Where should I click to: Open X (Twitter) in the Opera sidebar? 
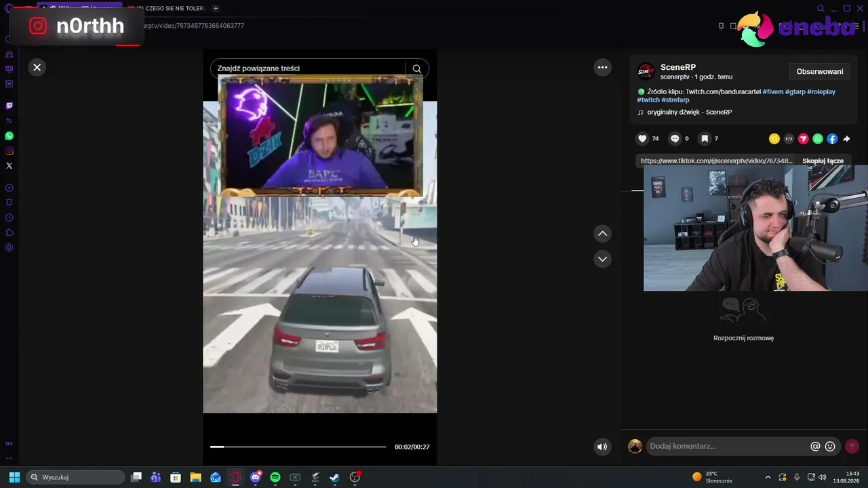[x=9, y=165]
